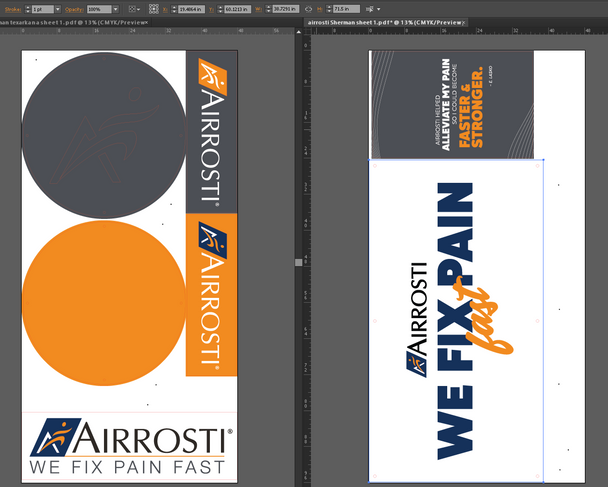The image size is (608, 487).
Task: Click the Y position stepper arrows
Action: 221,9
